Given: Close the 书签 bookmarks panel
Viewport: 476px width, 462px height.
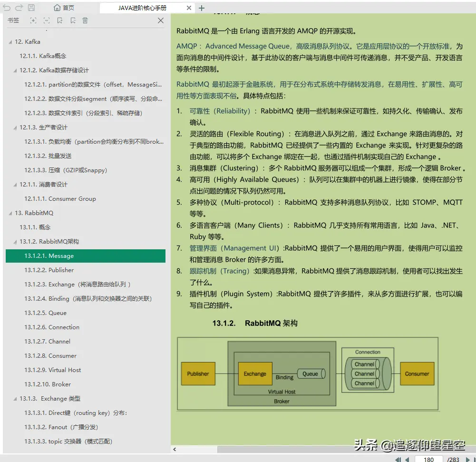Looking at the screenshot, I should pyautogui.click(x=161, y=20).
